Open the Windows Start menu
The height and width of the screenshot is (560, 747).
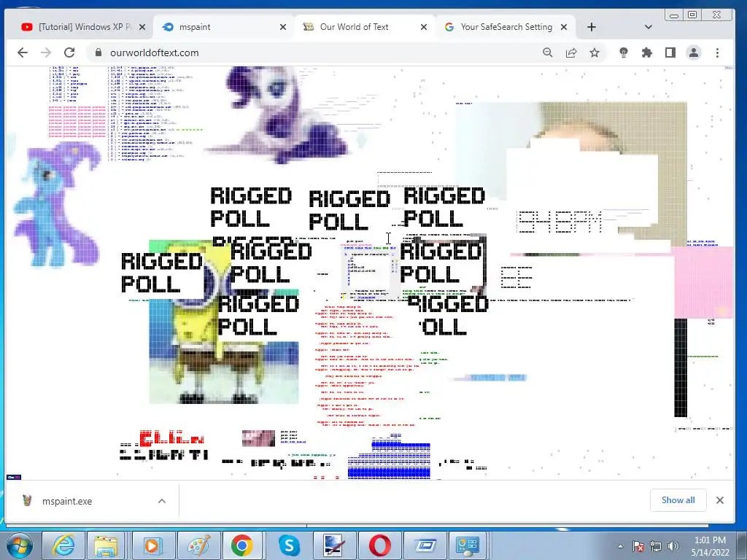click(x=20, y=545)
